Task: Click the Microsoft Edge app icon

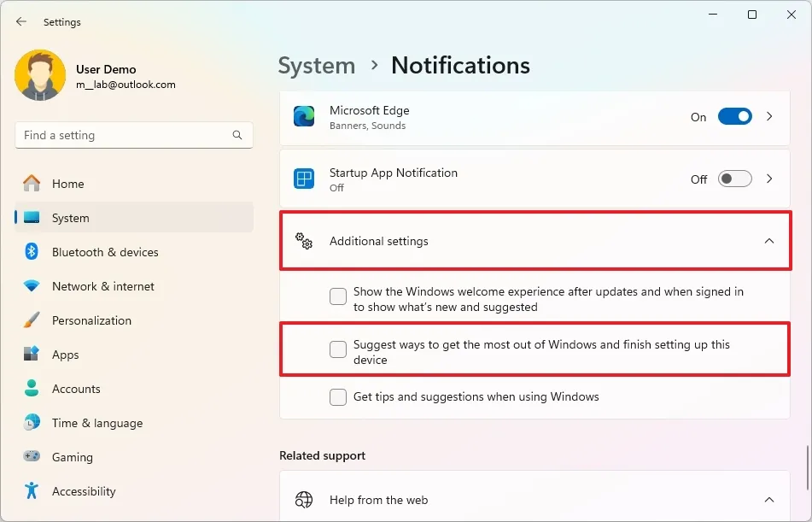Action: tap(304, 117)
